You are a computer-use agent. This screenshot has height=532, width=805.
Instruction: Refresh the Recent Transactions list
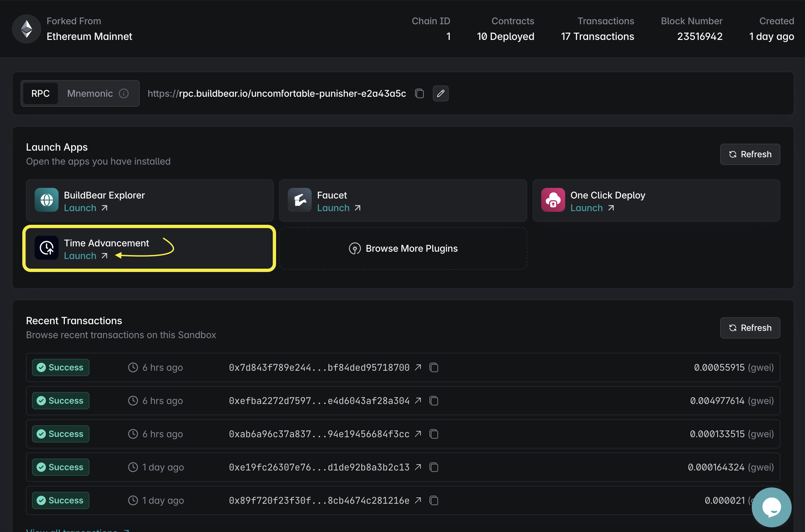[x=750, y=328]
